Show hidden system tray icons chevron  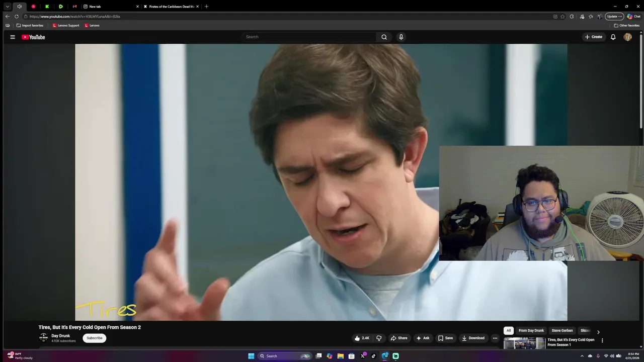(x=582, y=356)
